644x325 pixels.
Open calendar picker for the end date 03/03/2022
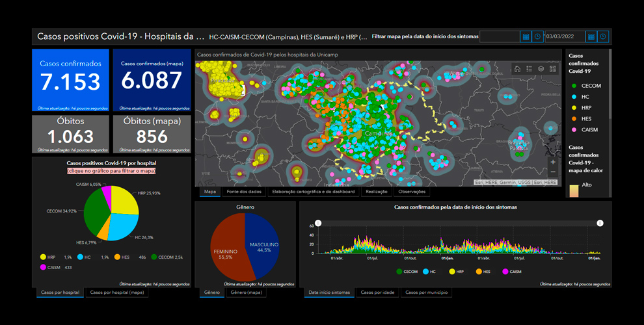(591, 37)
